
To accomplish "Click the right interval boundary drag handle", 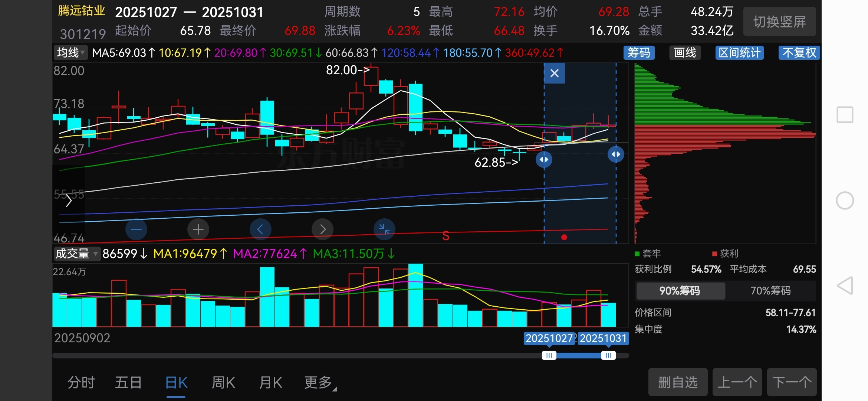I will (616, 154).
